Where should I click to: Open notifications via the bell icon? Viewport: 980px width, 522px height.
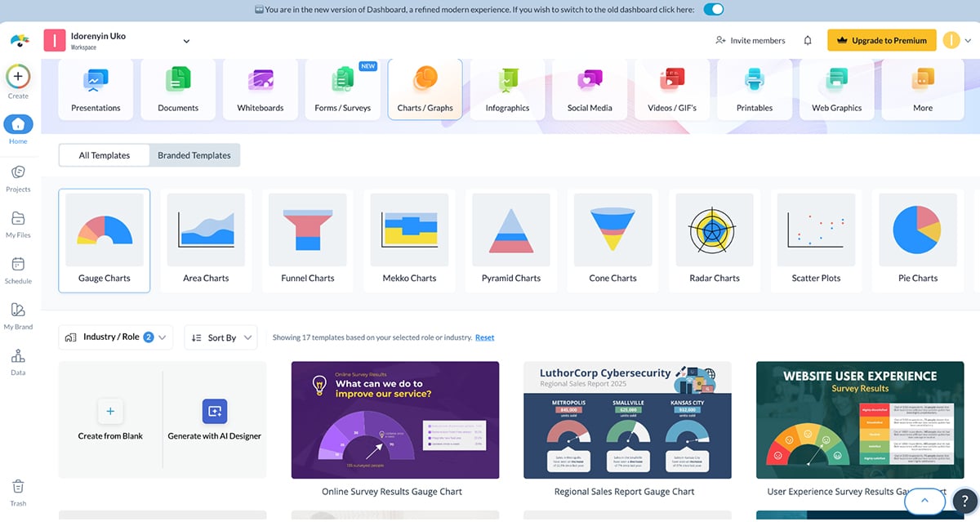click(x=808, y=40)
